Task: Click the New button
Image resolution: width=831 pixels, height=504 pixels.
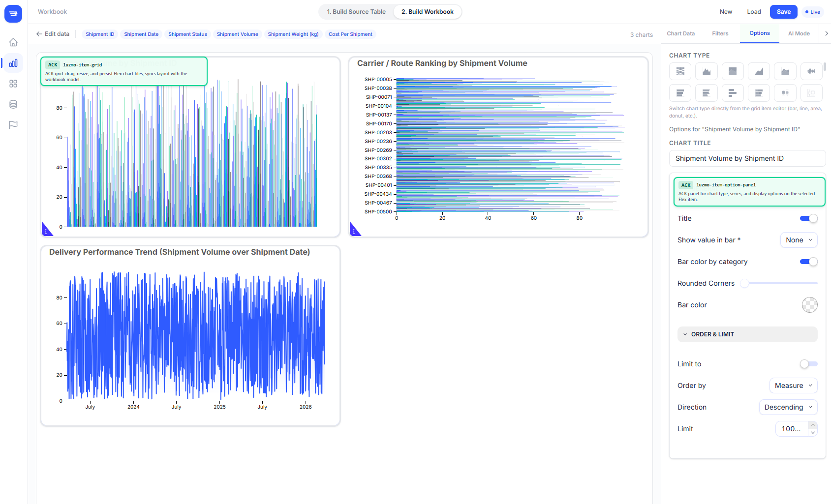Action: coord(726,12)
